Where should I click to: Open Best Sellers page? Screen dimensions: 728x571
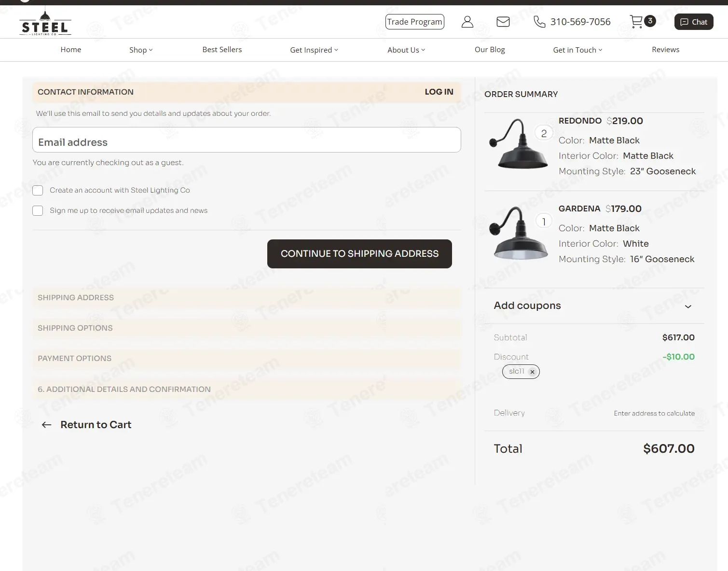[222, 49]
